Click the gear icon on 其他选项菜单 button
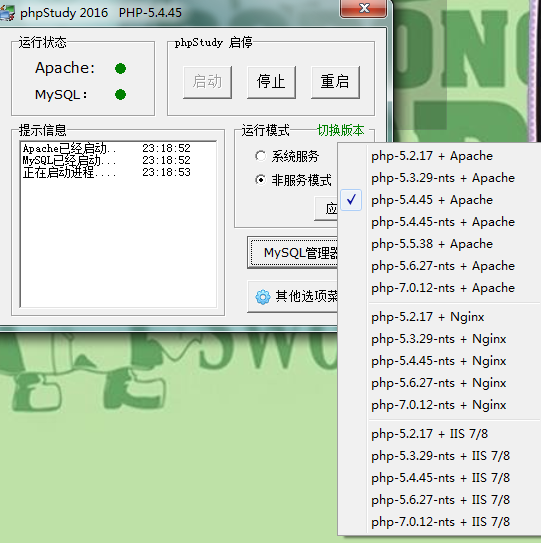This screenshot has width=541, height=543. (263, 297)
